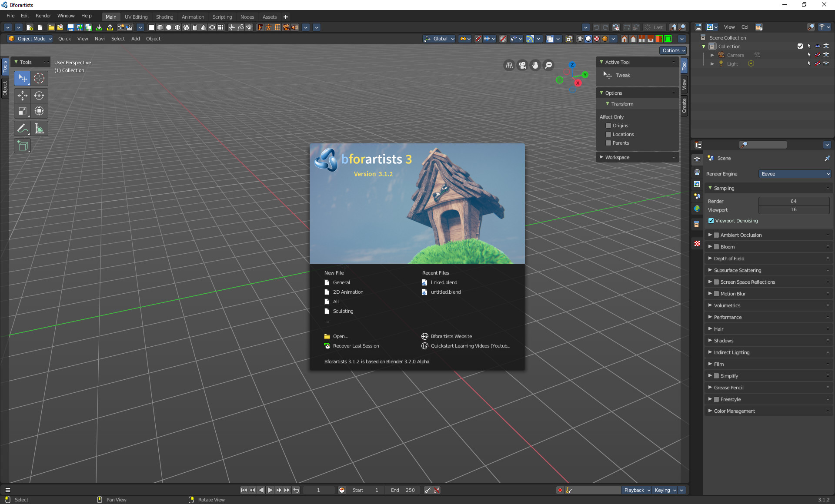Open the Render menu

tap(43, 16)
